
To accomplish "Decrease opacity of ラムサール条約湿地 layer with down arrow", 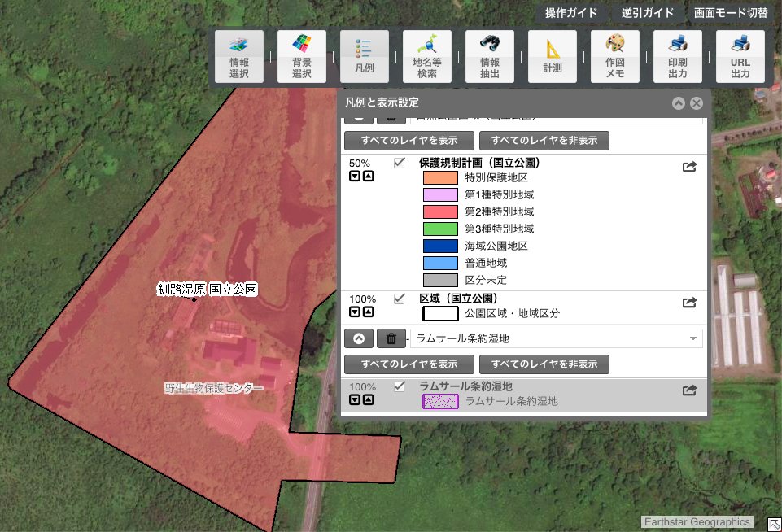I will (355, 399).
